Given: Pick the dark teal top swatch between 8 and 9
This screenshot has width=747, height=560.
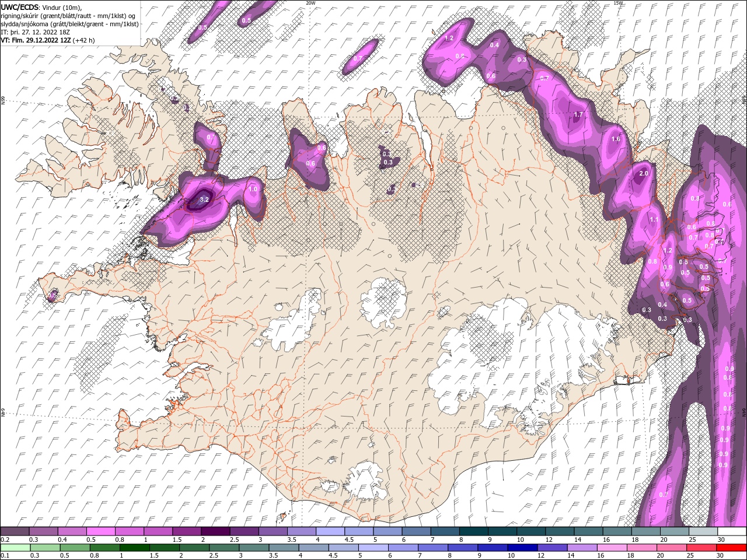Looking at the screenshot, I should (473, 531).
